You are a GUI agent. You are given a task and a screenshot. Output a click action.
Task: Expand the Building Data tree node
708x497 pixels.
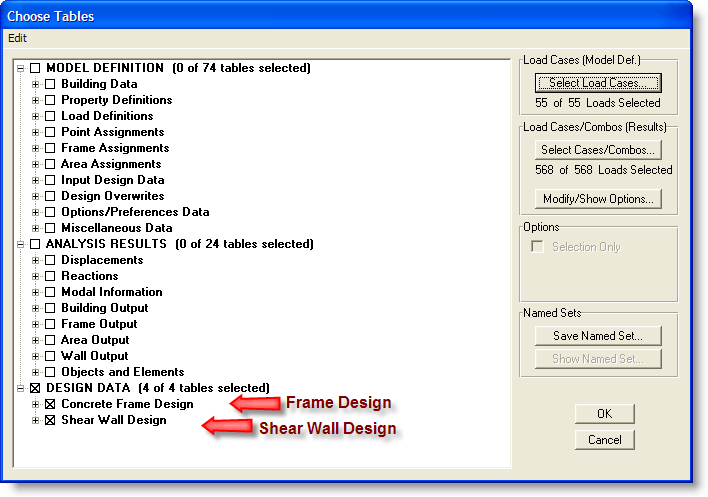click(35, 84)
